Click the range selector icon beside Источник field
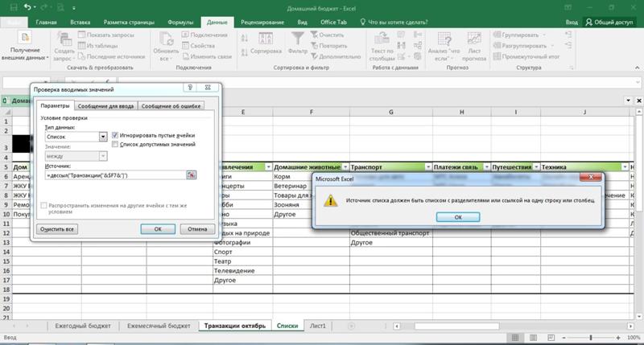644x345 pixels. pyautogui.click(x=192, y=175)
